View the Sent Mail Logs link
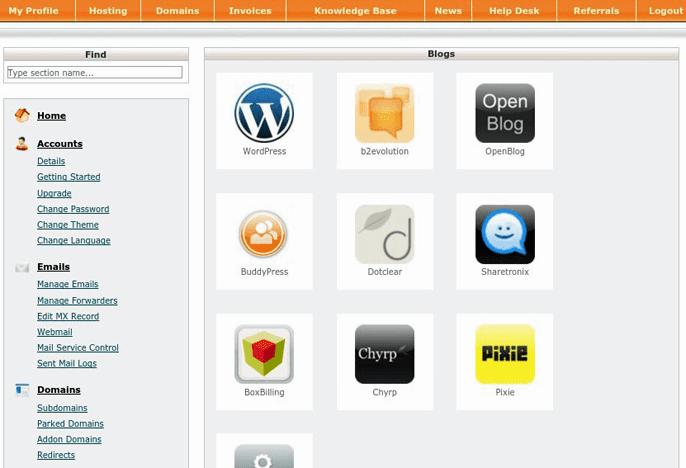The image size is (686, 468). tap(67, 363)
